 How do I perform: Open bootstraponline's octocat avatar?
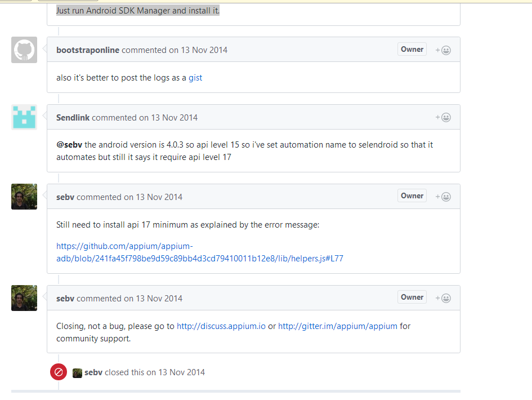(24, 50)
